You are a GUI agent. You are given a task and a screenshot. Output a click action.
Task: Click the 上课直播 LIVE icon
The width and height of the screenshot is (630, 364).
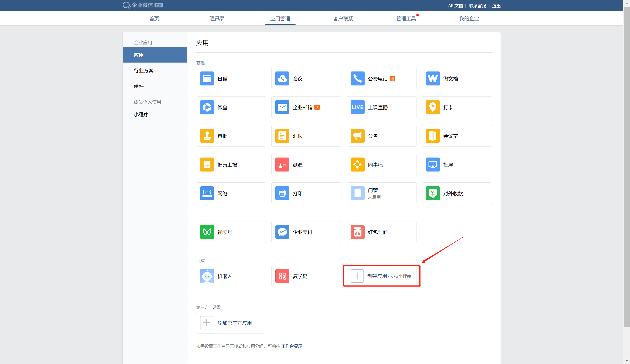[x=357, y=107]
